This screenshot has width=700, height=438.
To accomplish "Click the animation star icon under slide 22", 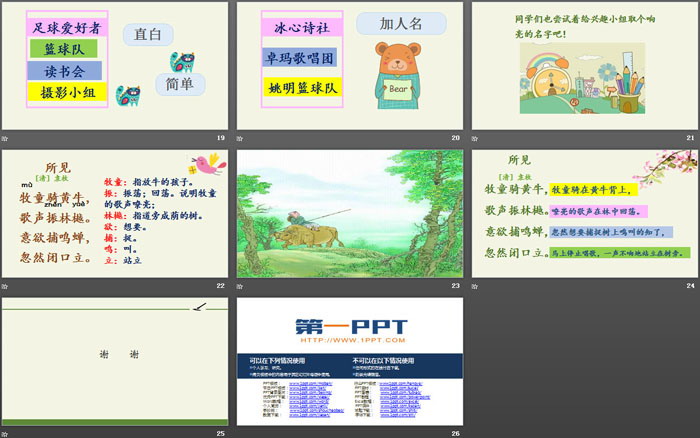I will [x=5, y=285].
